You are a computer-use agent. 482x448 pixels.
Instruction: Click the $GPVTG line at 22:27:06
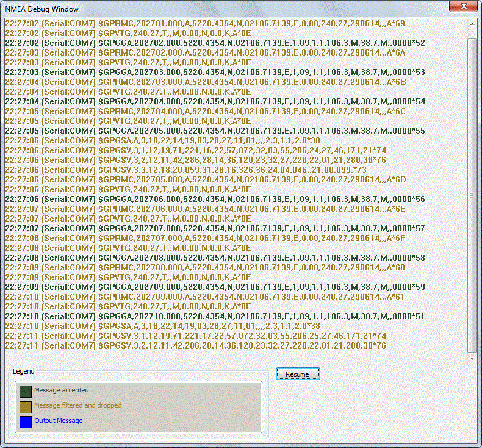(128, 189)
